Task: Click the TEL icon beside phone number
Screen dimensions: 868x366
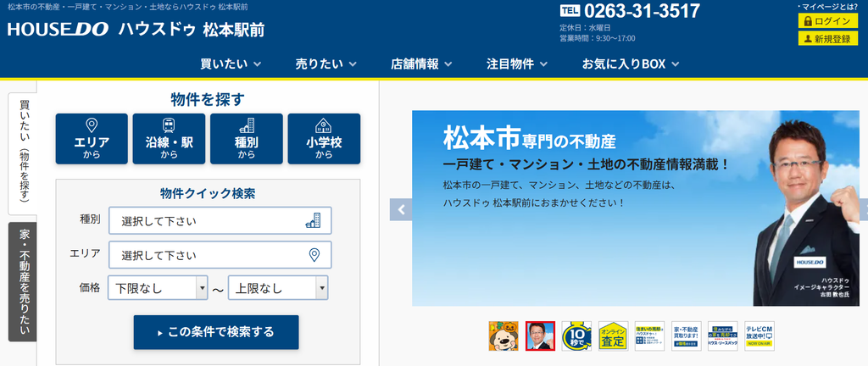Action: tap(570, 11)
